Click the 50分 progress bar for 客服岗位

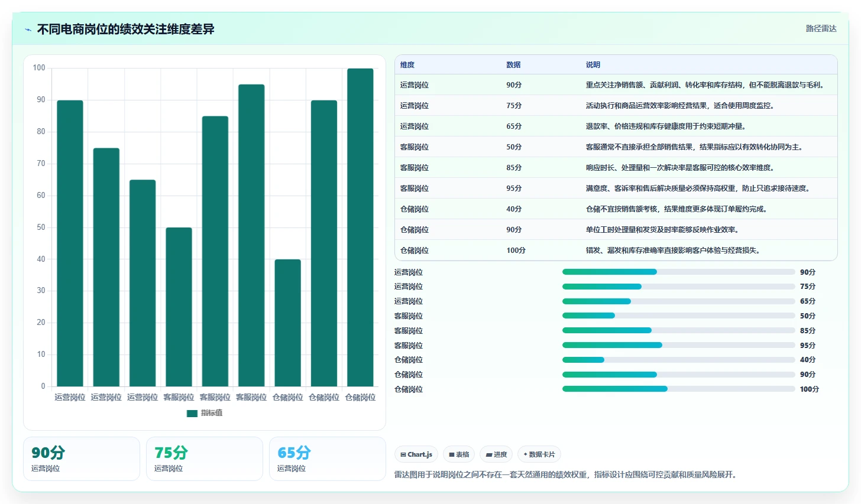point(679,316)
